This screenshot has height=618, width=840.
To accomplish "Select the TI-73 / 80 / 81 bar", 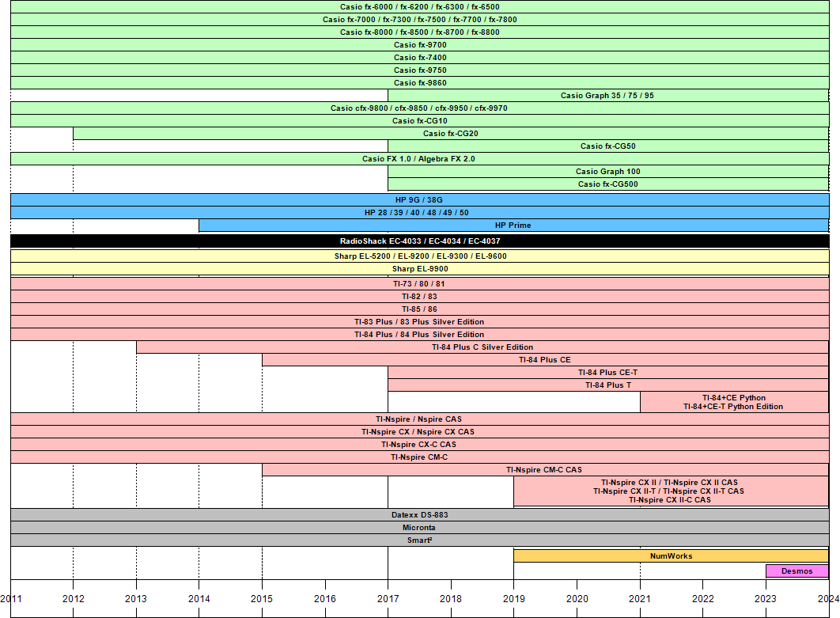I will pos(420,284).
